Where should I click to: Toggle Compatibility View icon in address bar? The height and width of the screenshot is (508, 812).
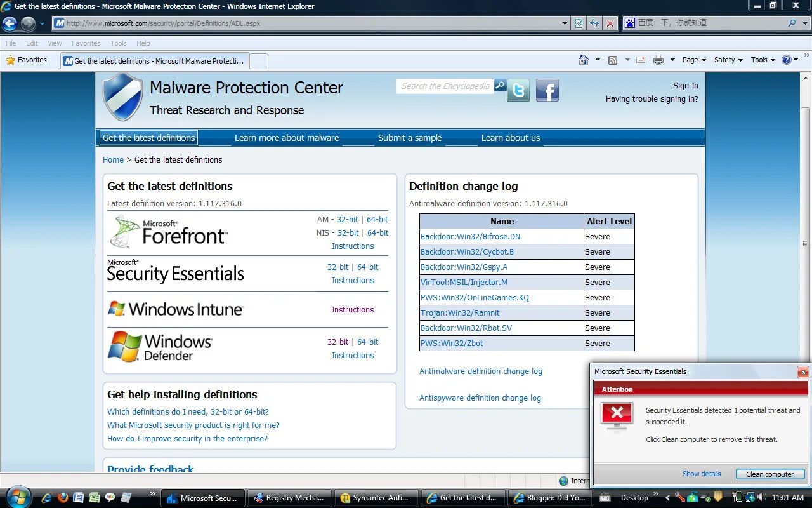[579, 23]
